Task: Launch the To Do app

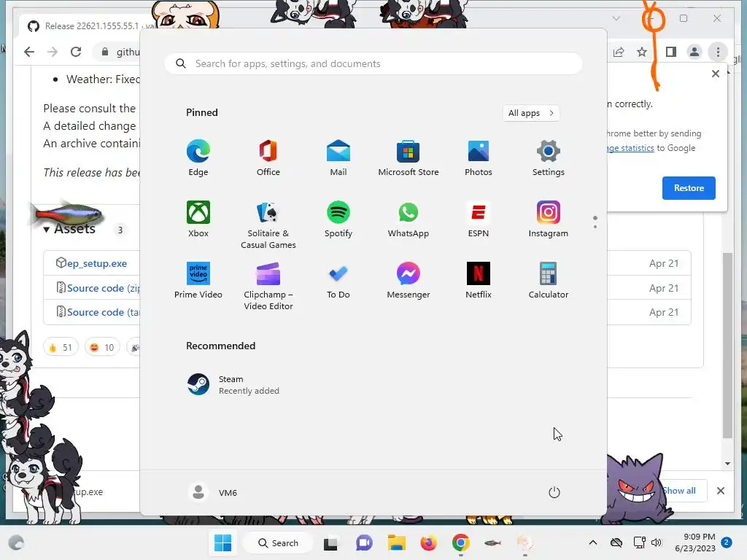Action: point(338,281)
